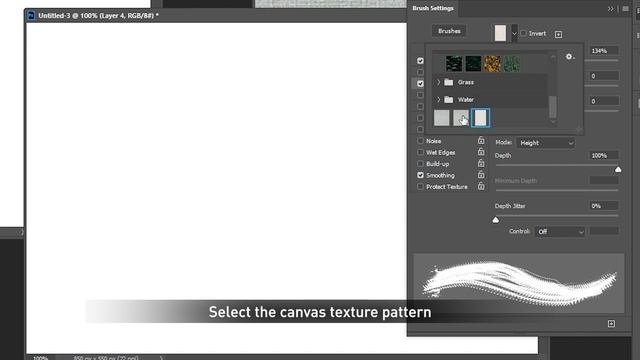The image size is (640, 360).
Task: Toggle the lock icon beside Build-up
Action: pyautogui.click(x=481, y=163)
